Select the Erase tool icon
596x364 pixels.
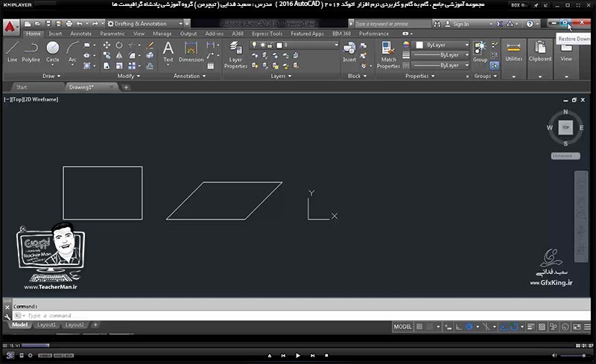coord(150,45)
